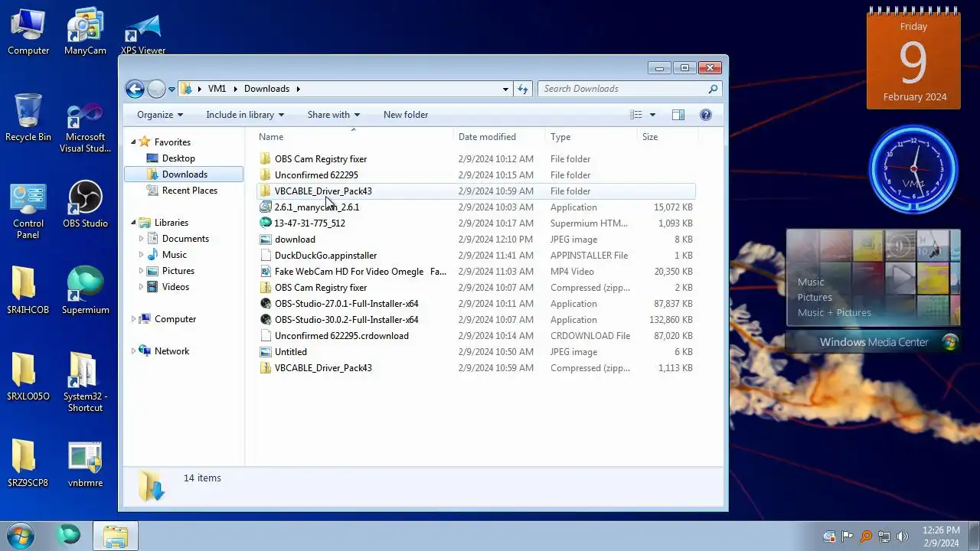
Task: Open Microsoft Visual Studio shortcut
Action: (x=85, y=128)
